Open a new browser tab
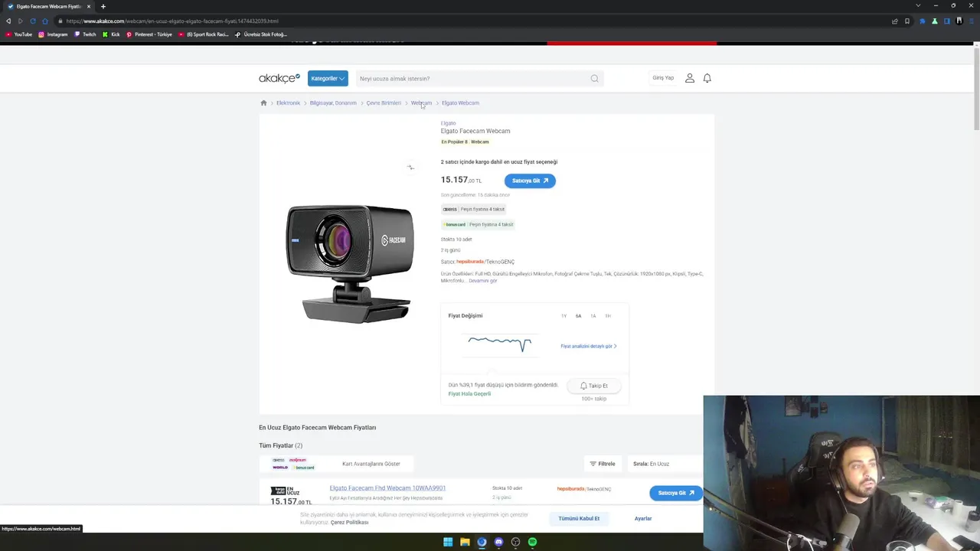The height and width of the screenshot is (551, 980). (x=103, y=6)
